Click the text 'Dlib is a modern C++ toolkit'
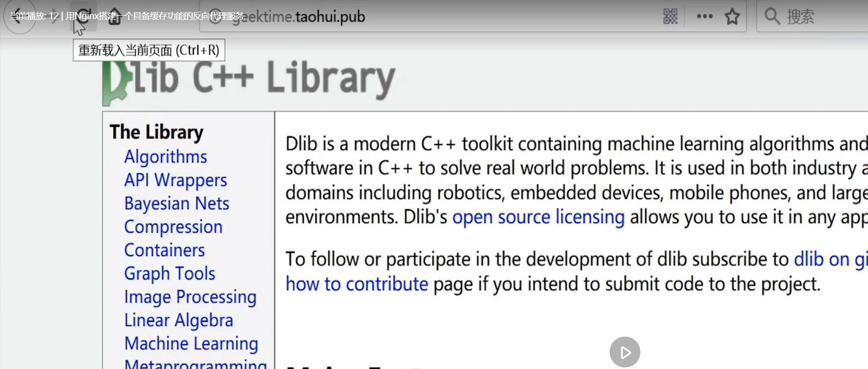 point(399,144)
